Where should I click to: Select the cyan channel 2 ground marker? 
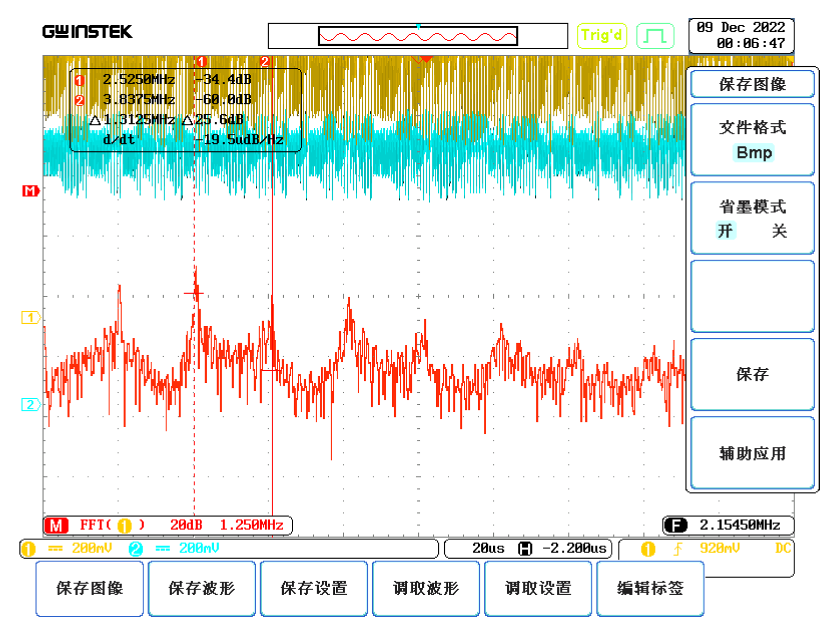(x=30, y=405)
